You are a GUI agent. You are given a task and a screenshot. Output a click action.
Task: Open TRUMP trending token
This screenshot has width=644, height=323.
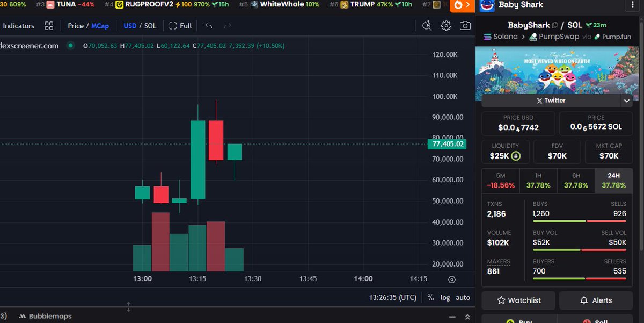coord(371,4)
